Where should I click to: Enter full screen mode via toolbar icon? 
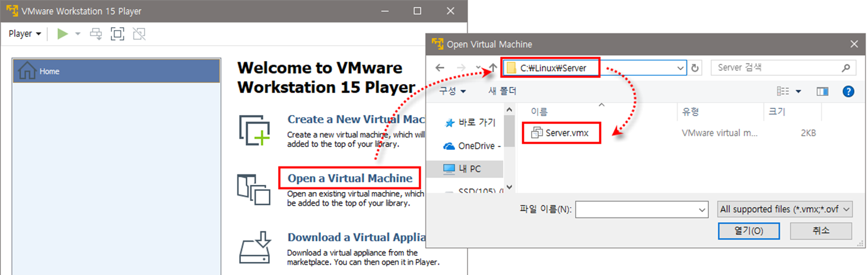coord(117,34)
